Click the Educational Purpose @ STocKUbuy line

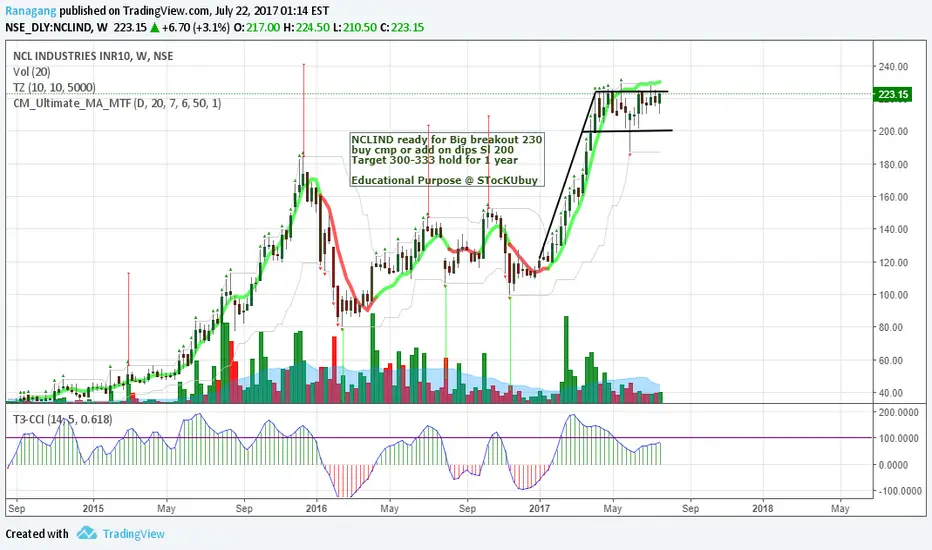445,180
